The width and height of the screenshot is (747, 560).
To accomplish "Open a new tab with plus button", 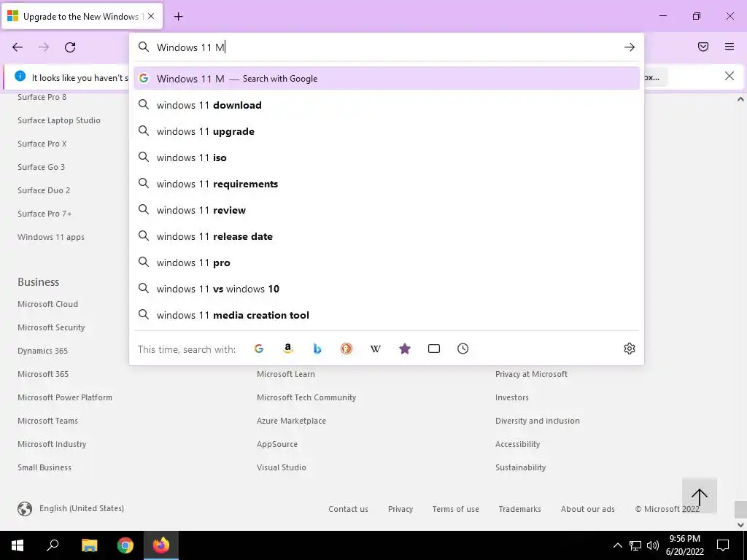I will pyautogui.click(x=178, y=17).
